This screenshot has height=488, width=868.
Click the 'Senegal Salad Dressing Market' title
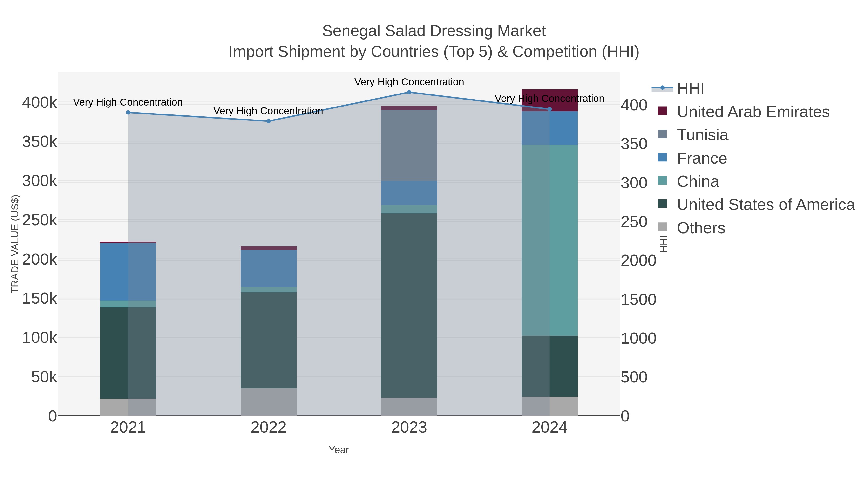point(434,31)
